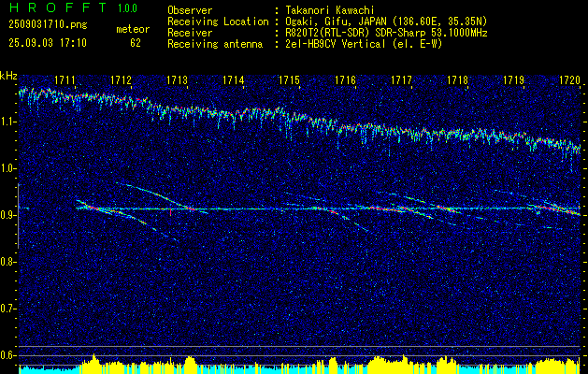Click the Receiving Location label
Screen dimensions: 588x374
tap(218, 22)
